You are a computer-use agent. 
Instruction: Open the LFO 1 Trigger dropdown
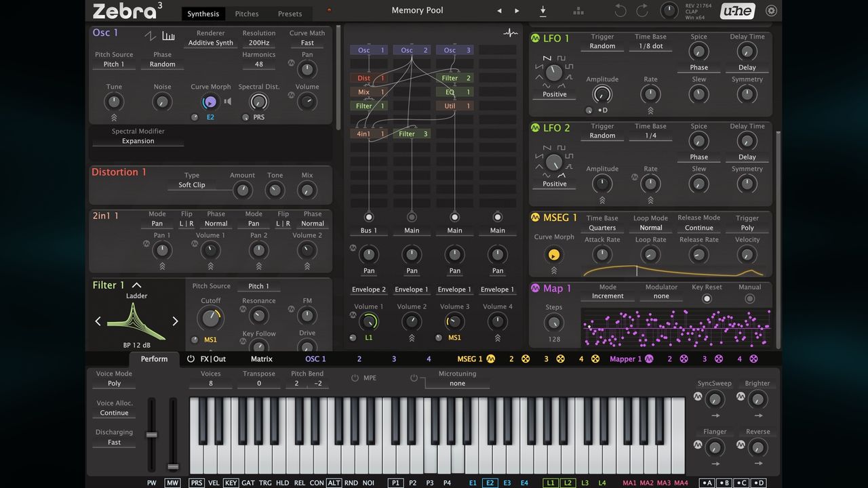coord(602,46)
